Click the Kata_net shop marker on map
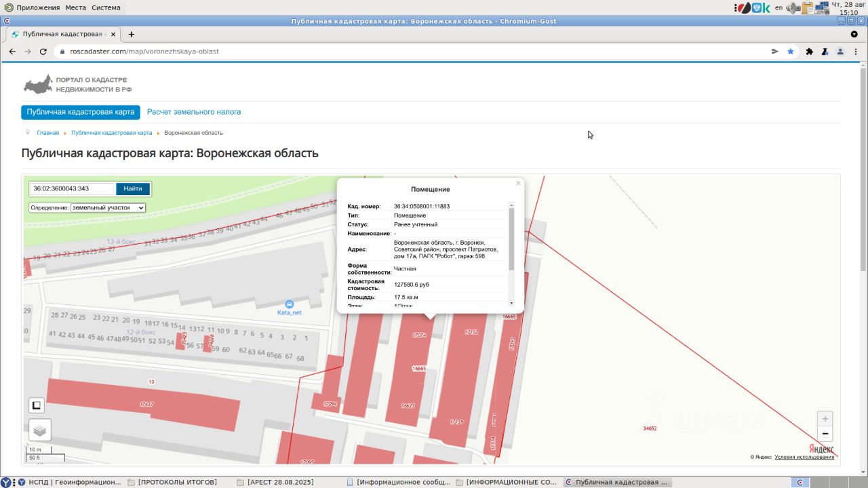Image resolution: width=868 pixels, height=488 pixels. (290, 304)
